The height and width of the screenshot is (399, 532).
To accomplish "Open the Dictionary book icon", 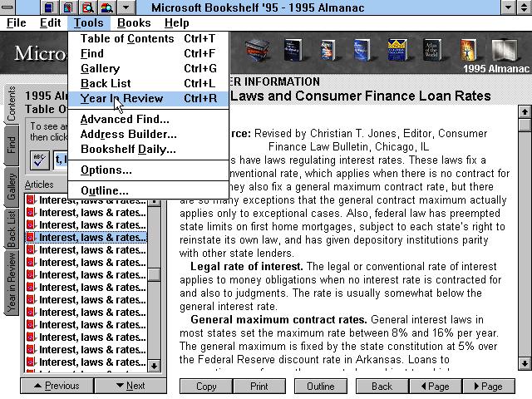I will (293, 50).
